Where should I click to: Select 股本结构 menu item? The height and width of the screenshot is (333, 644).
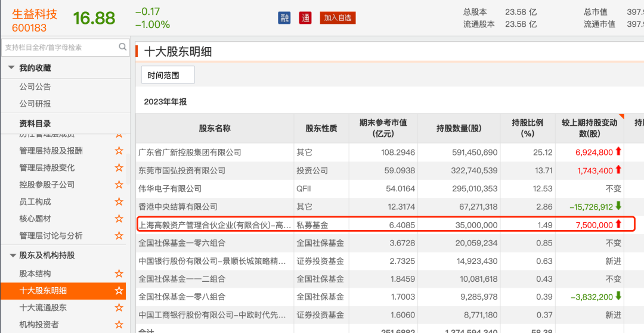(x=35, y=273)
